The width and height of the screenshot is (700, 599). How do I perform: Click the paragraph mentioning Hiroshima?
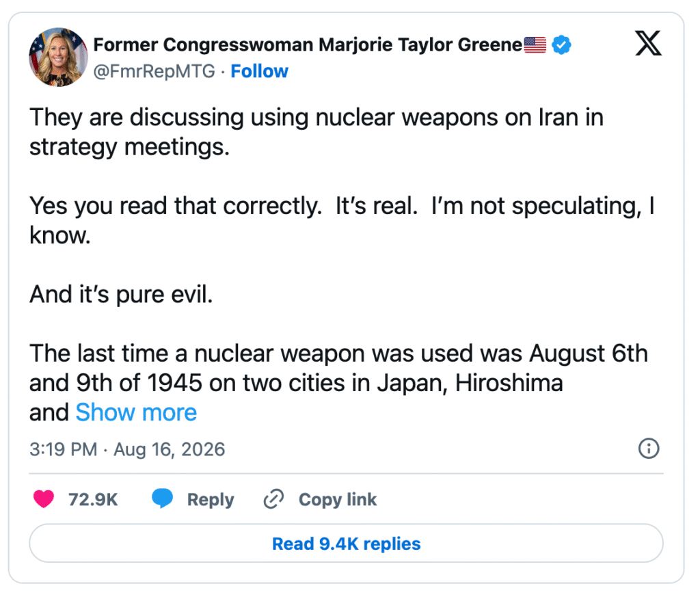[338, 382]
